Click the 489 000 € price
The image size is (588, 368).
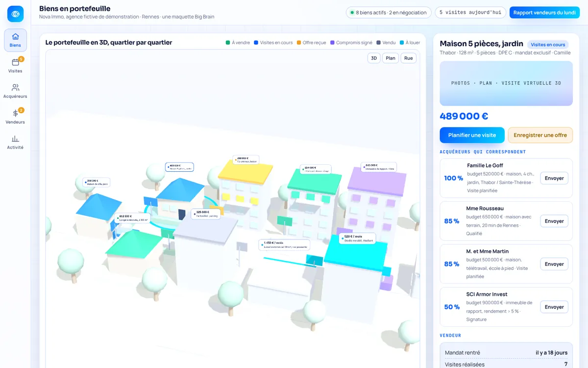464,116
